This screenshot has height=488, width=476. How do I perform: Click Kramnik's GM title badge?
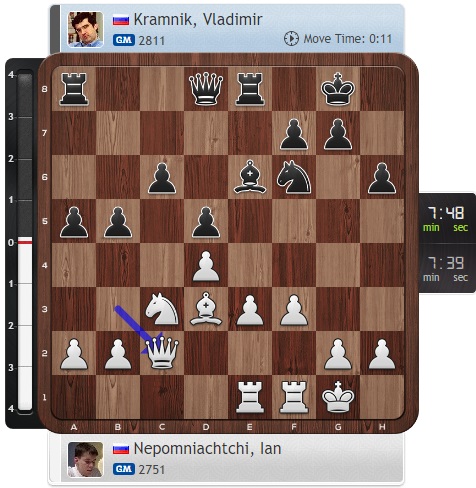124,40
